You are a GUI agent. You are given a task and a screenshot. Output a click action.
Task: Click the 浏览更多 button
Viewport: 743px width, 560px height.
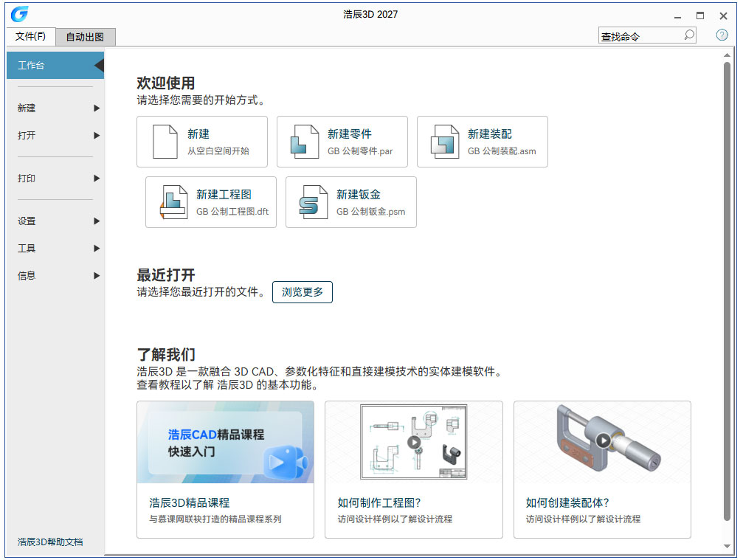tap(303, 292)
